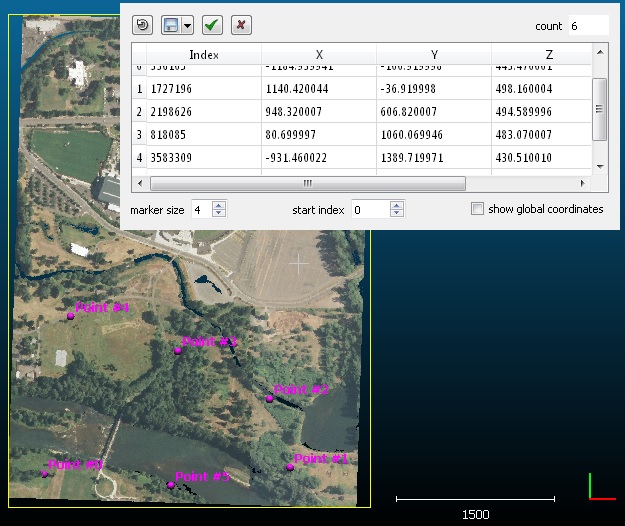625x526 pixels.
Task: Click the start index input field
Action: point(368,209)
